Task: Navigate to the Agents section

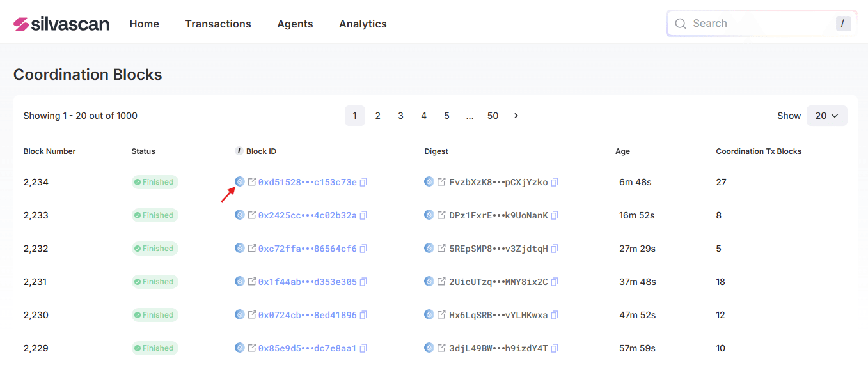Action: (x=295, y=24)
